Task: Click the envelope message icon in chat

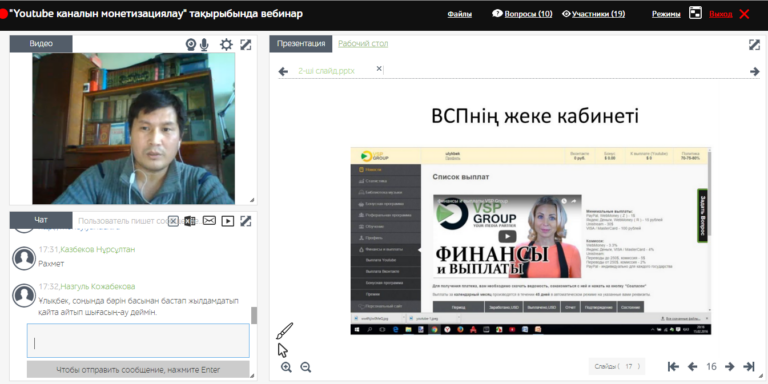Action: point(209,221)
